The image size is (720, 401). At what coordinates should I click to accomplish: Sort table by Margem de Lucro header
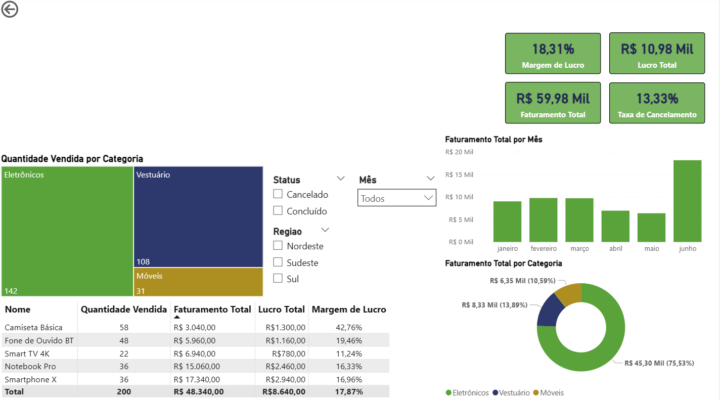[x=349, y=309]
